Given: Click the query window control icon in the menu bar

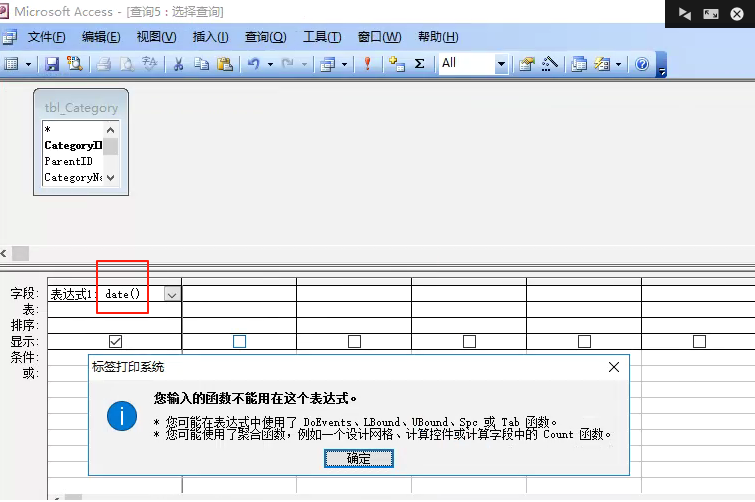Looking at the screenshot, I should 9,37.
